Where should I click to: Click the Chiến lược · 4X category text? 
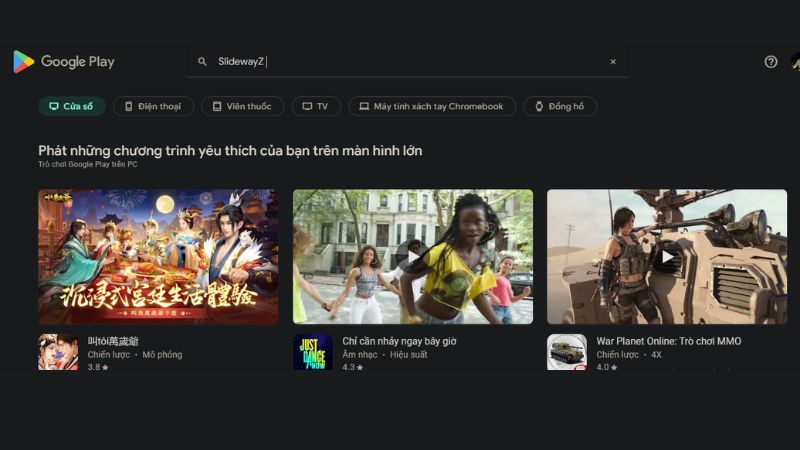coord(629,355)
